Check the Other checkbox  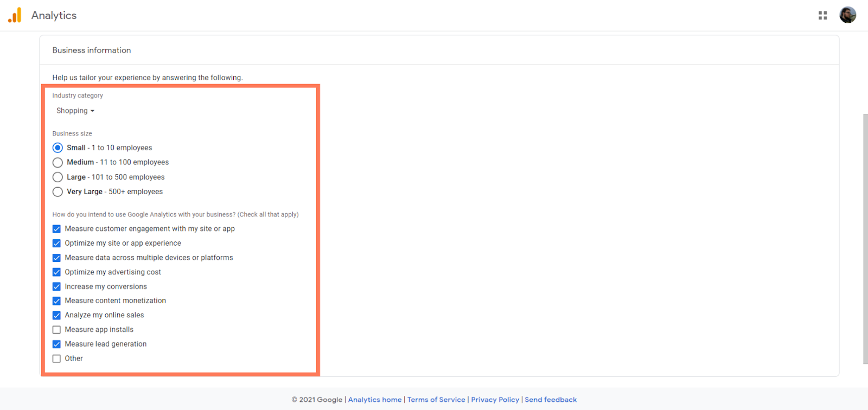coord(56,358)
